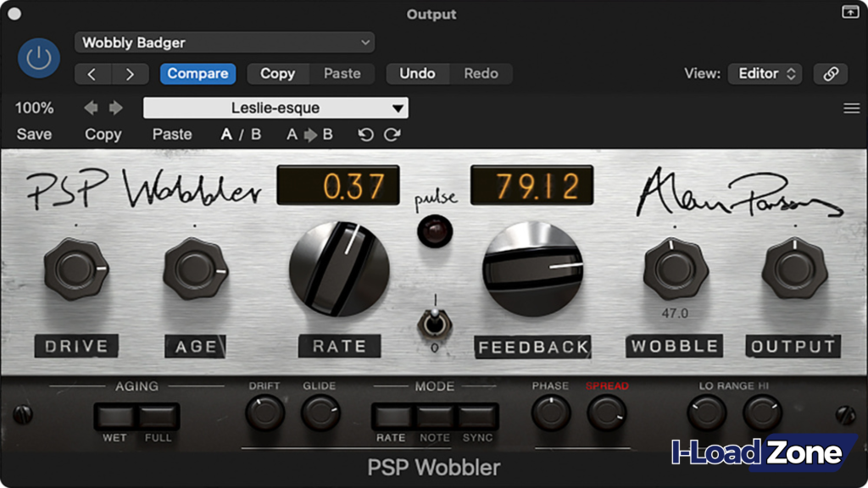868x488 pixels.
Task: Turn the Drive knob
Action: click(75, 269)
